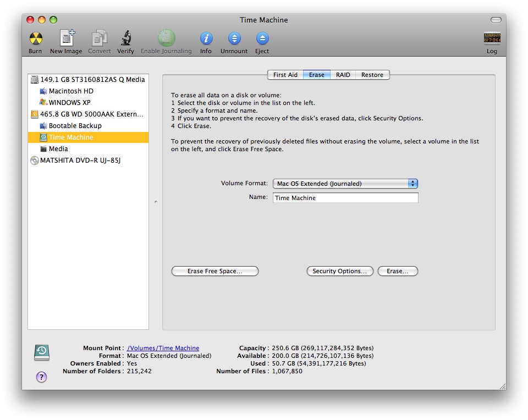Select the WINDOWS XP volume
528x420 pixels.
(x=88, y=102)
